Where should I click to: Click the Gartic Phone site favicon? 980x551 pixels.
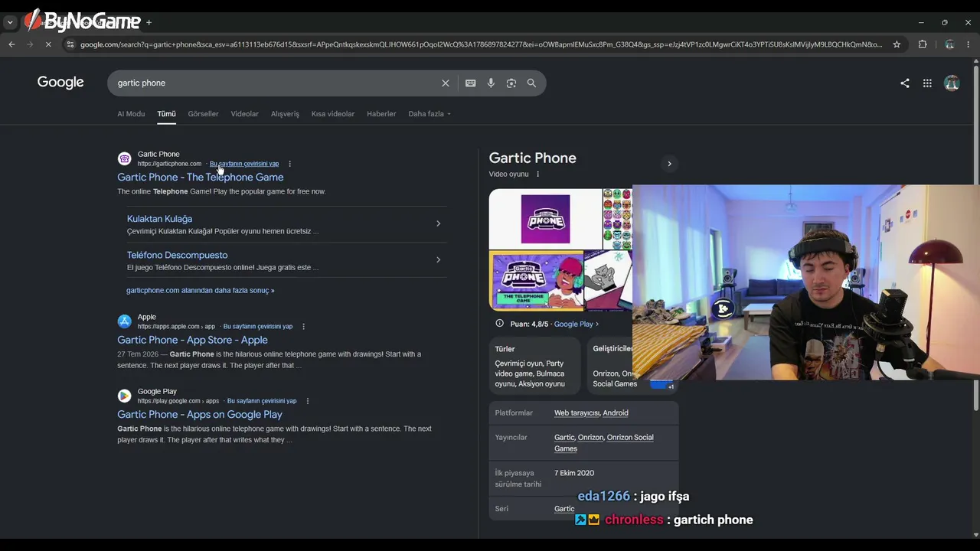[x=124, y=158]
